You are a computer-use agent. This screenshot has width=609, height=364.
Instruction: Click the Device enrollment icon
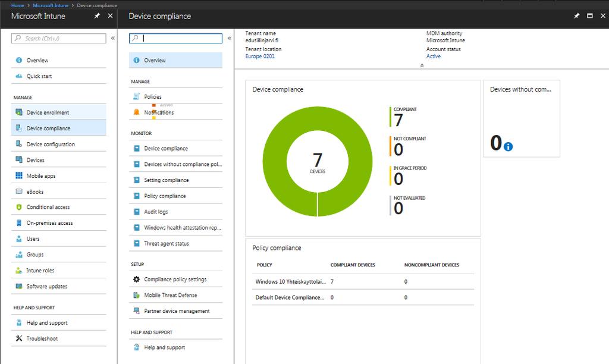(18, 112)
